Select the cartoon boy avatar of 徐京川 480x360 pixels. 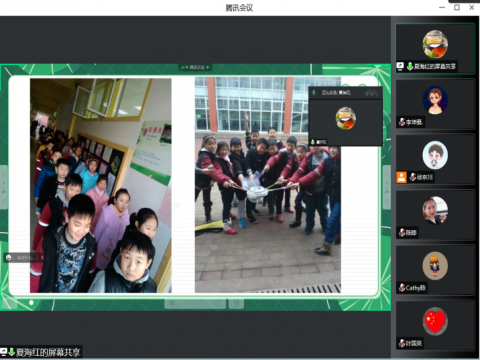pos(435,155)
